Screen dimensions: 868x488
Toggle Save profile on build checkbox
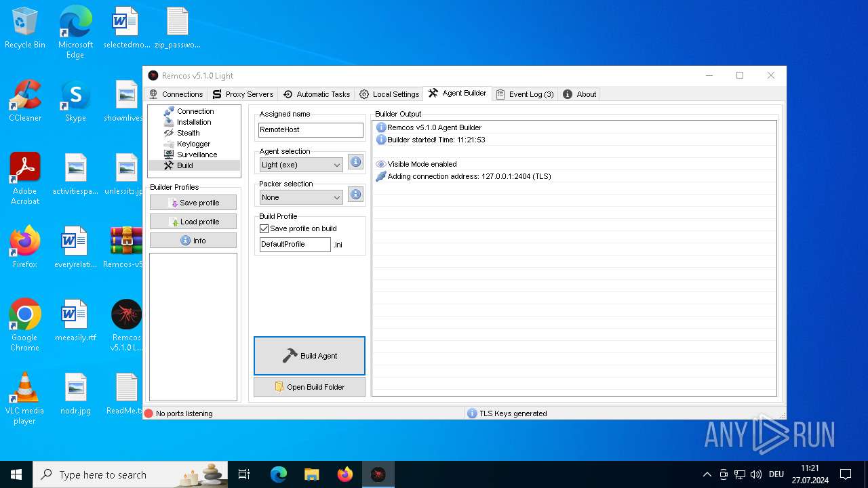pyautogui.click(x=264, y=229)
